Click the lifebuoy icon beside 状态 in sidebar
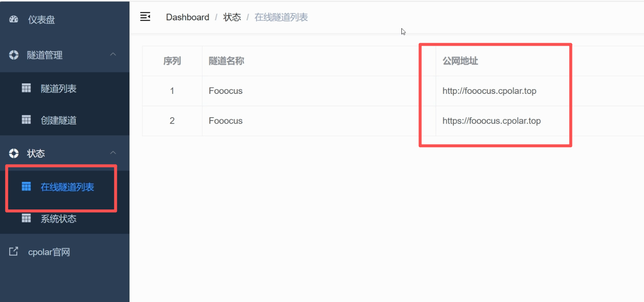Image resolution: width=644 pixels, height=302 pixels. pos(14,153)
